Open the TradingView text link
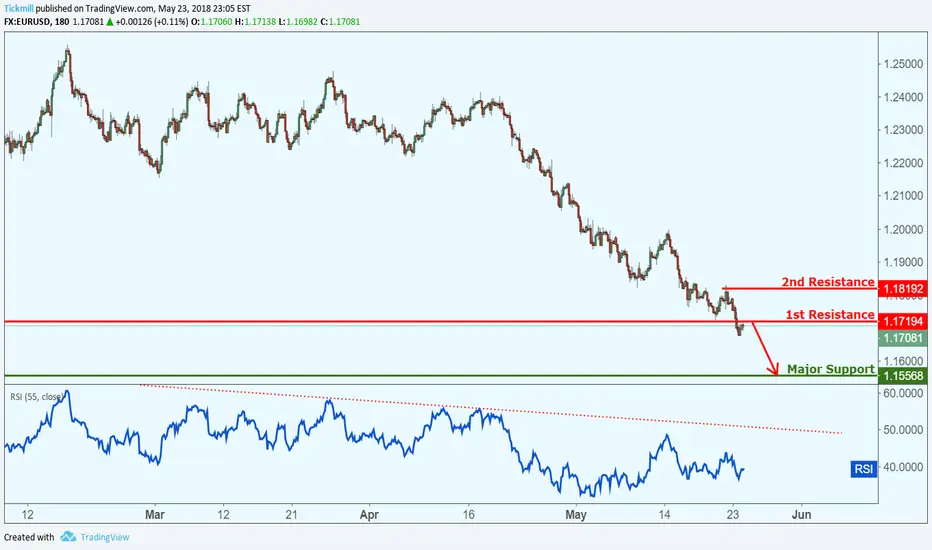932x550 pixels. [x=105, y=537]
